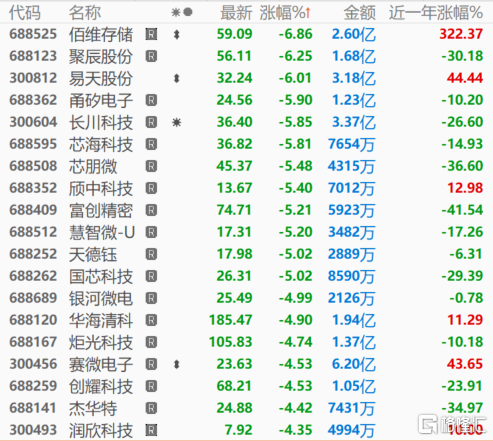Click the R badge beside 杰华特
This screenshot has height=441, width=493.
[151, 408]
